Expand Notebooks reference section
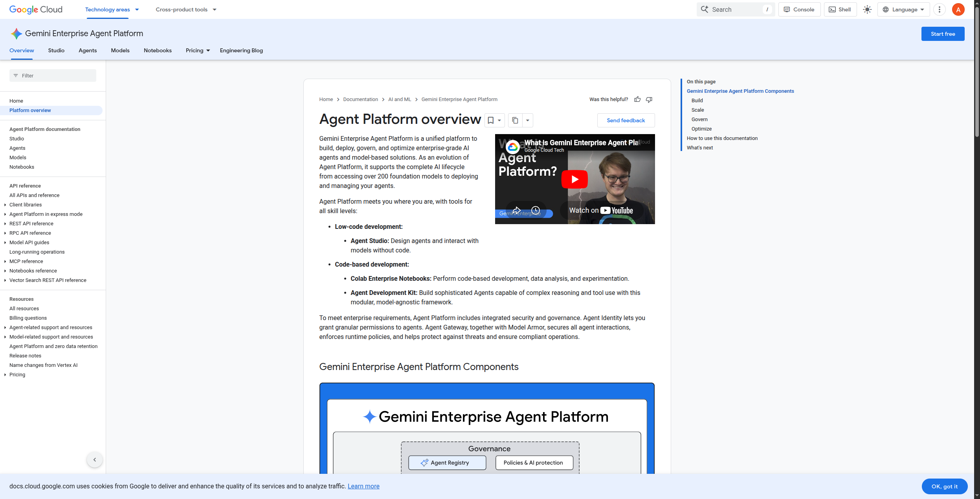Image resolution: width=980 pixels, height=499 pixels. coord(5,271)
